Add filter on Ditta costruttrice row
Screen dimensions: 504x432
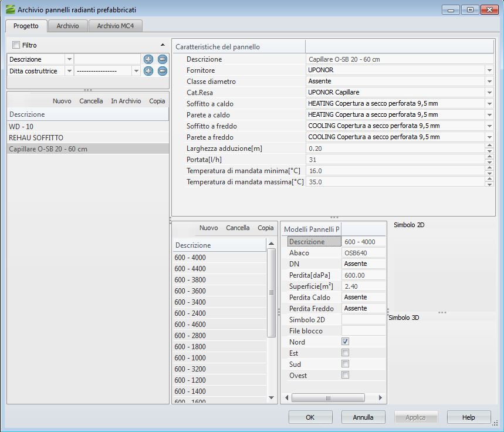click(148, 70)
